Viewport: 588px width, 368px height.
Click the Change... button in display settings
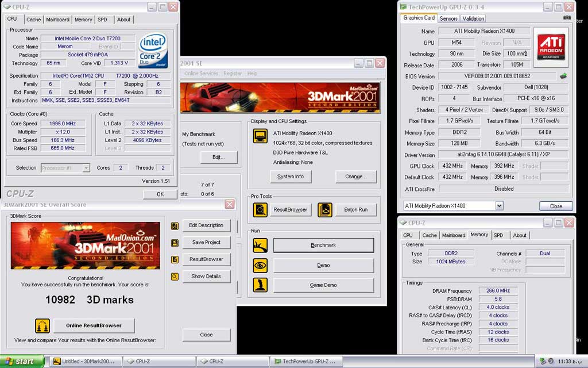click(356, 177)
